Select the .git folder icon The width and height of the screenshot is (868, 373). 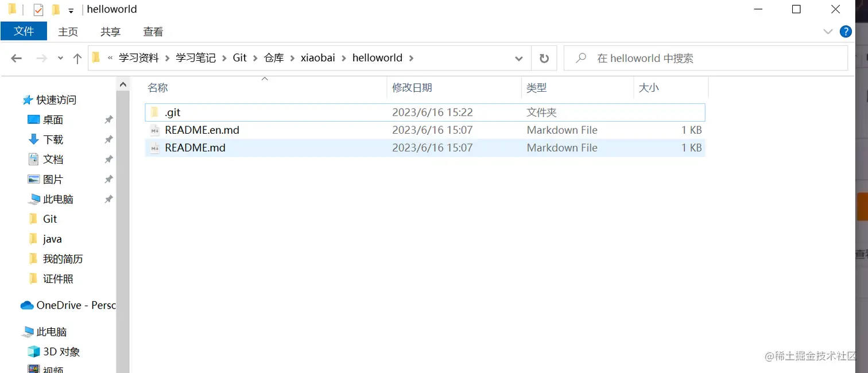[x=154, y=112]
